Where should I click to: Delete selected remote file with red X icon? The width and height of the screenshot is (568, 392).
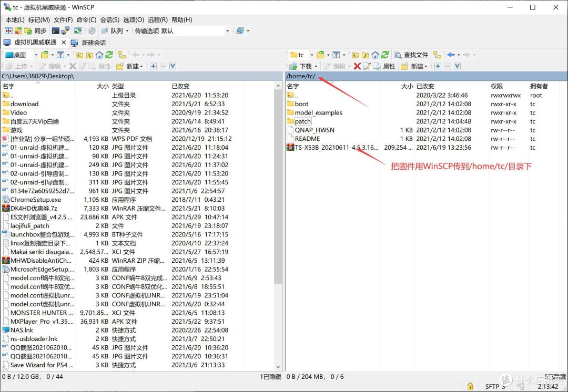tap(357, 66)
